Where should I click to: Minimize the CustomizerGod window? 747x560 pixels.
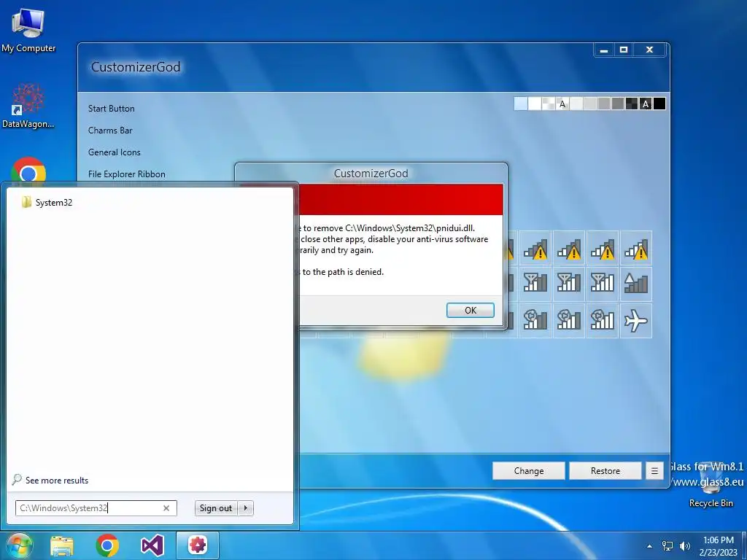click(x=604, y=50)
